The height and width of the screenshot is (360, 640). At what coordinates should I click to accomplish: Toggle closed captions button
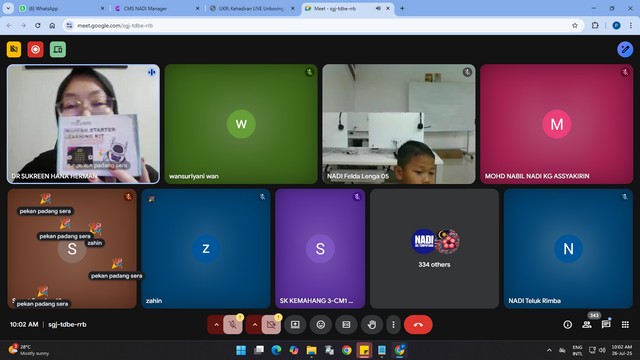click(x=346, y=324)
